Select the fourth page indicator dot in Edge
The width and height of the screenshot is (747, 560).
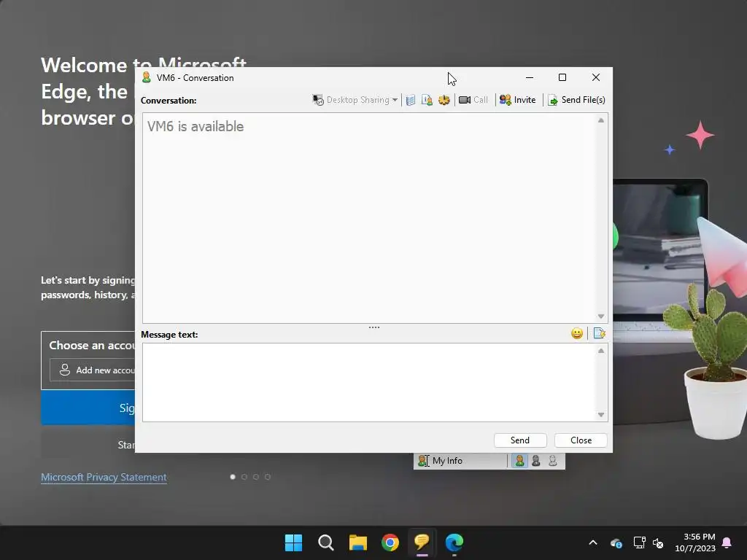[268, 477]
